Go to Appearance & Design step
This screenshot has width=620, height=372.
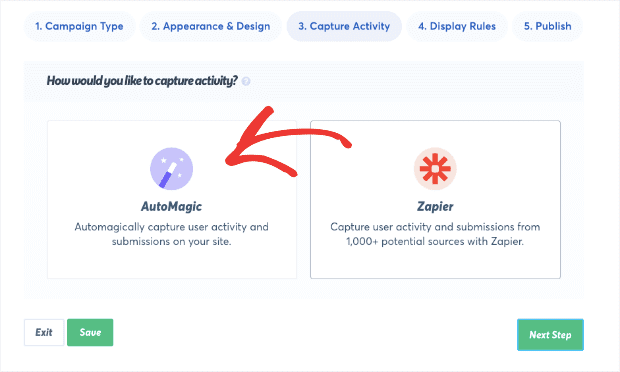pos(211,26)
